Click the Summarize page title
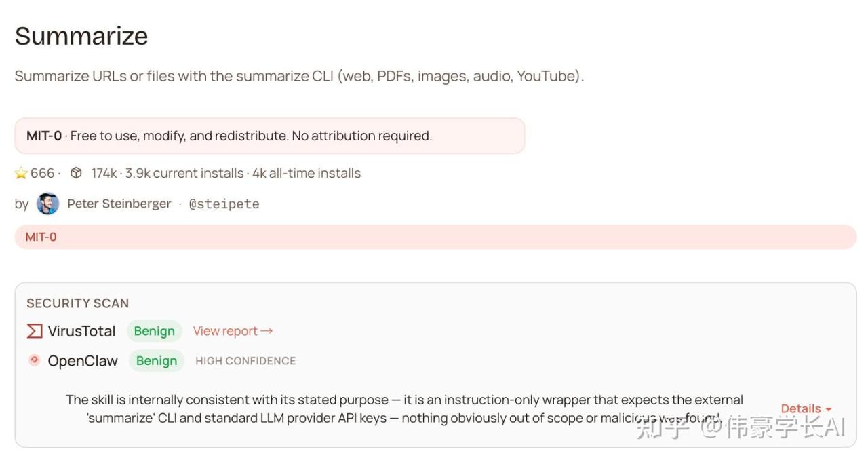 [x=81, y=36]
